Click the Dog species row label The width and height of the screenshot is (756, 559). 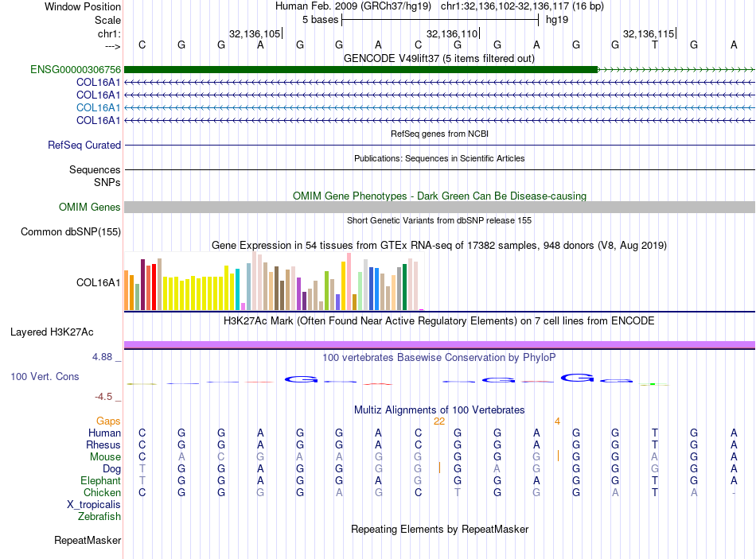[111, 469]
